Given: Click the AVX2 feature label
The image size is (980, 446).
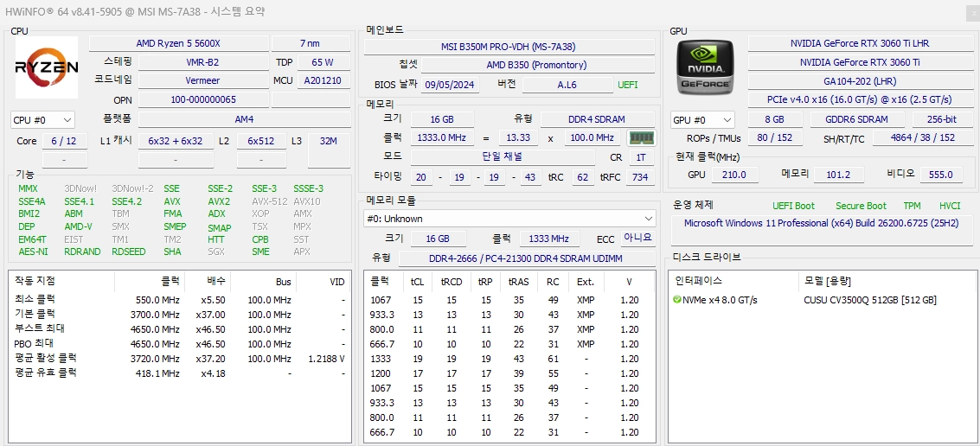Looking at the screenshot, I should point(220,201).
